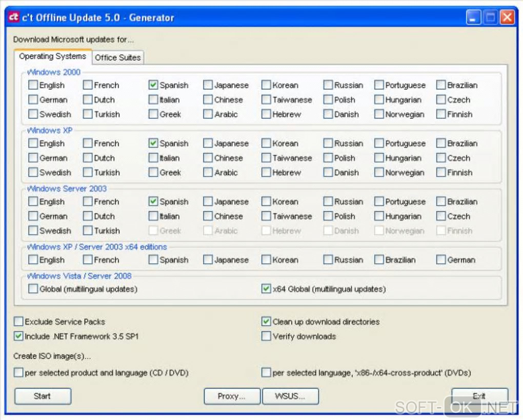
Task: Check English under Windows Server 2003
Action: click(x=33, y=201)
